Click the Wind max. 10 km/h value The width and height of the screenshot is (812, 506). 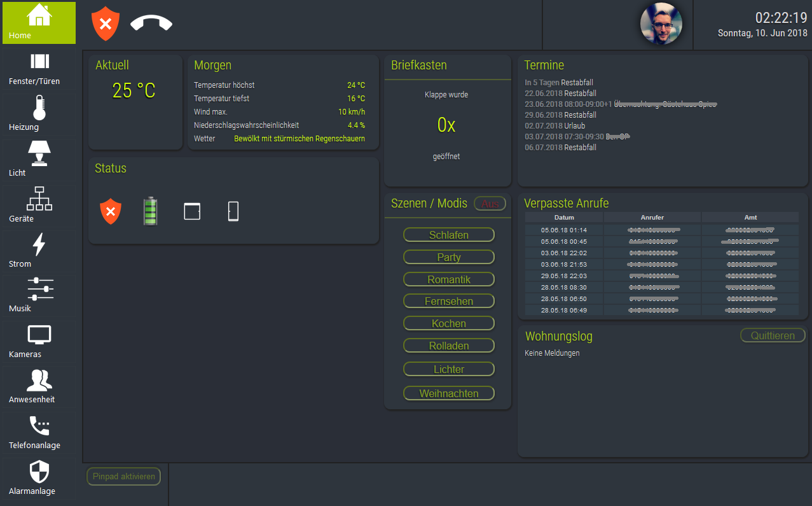click(x=352, y=112)
